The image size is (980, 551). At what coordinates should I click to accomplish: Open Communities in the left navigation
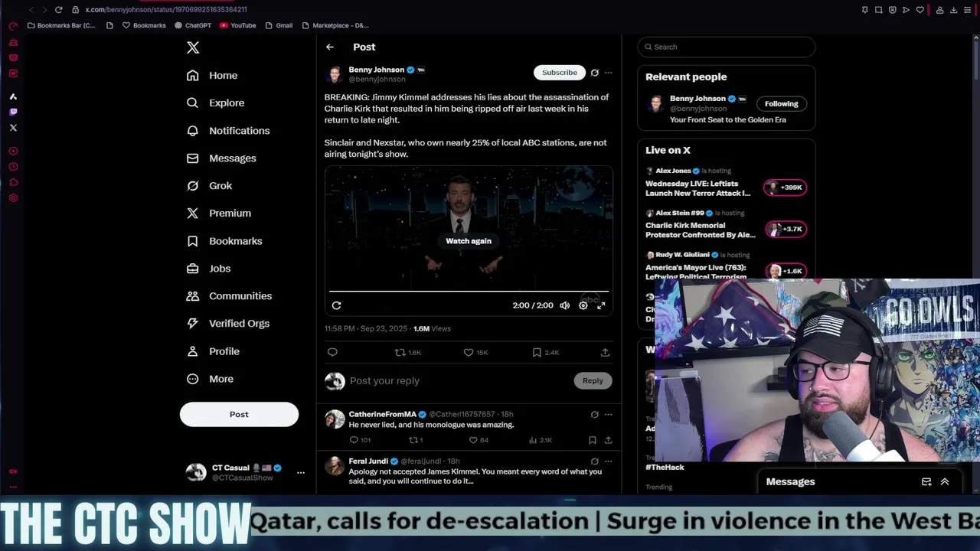(229, 296)
